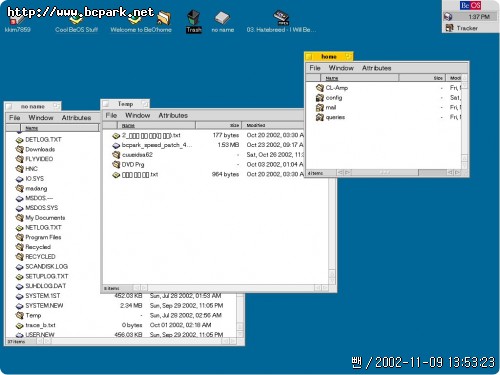This screenshot has width=500, height=375.
Task: Open the Cool BeOS Stuff desktop icon
Action: (76, 20)
